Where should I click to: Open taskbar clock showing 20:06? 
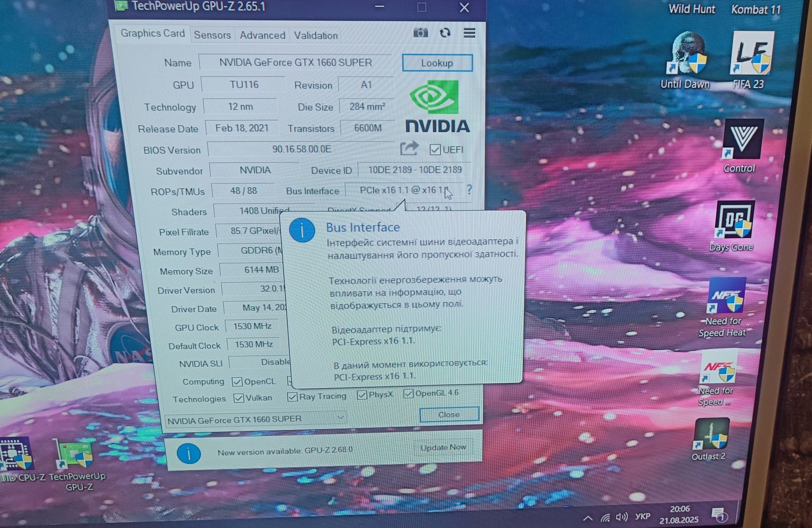pyautogui.click(x=679, y=514)
